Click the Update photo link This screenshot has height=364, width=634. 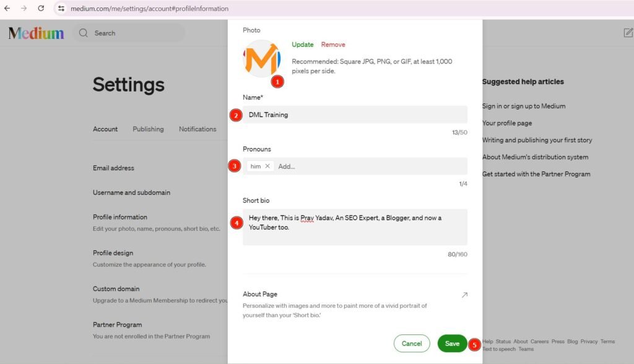pyautogui.click(x=302, y=45)
